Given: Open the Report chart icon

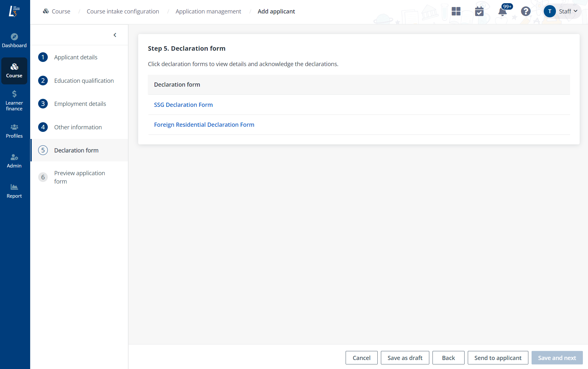Looking at the screenshot, I should pyautogui.click(x=14, y=187).
